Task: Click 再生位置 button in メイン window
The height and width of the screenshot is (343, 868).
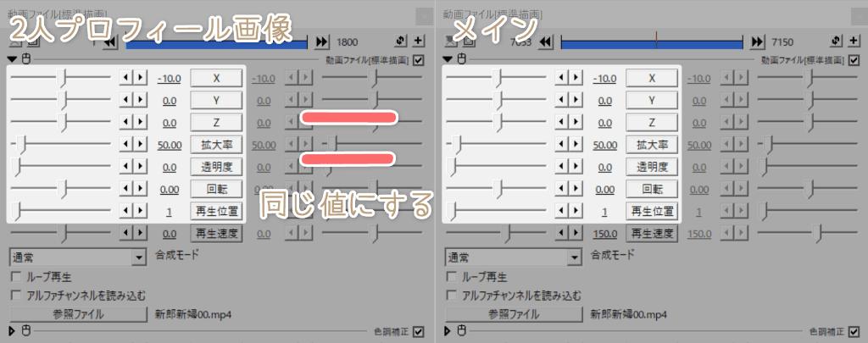Action: point(652,211)
